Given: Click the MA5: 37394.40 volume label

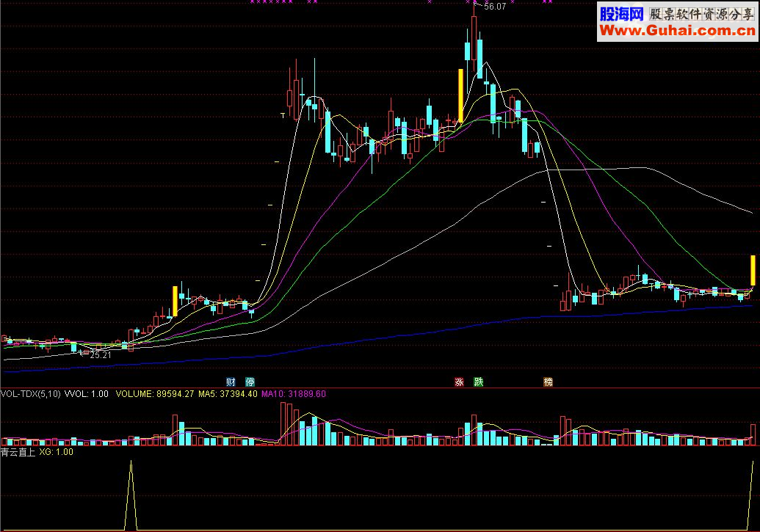Looking at the screenshot, I should point(228,394).
